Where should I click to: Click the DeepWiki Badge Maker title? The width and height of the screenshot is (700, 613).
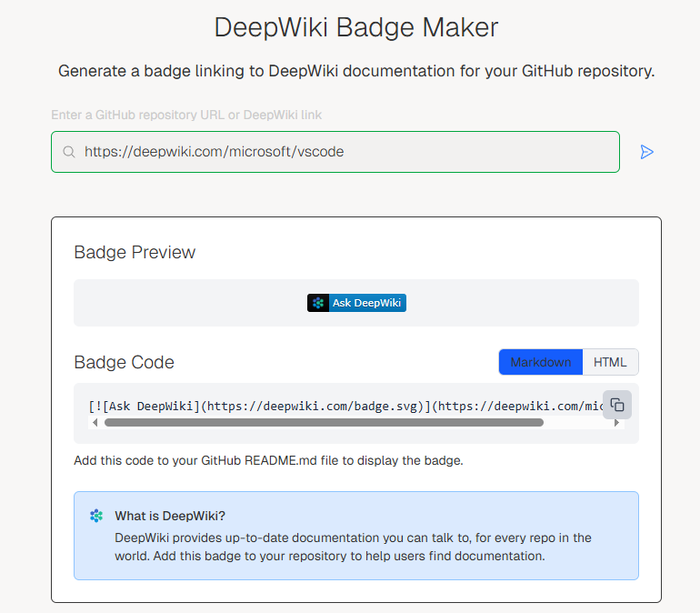coord(355,27)
